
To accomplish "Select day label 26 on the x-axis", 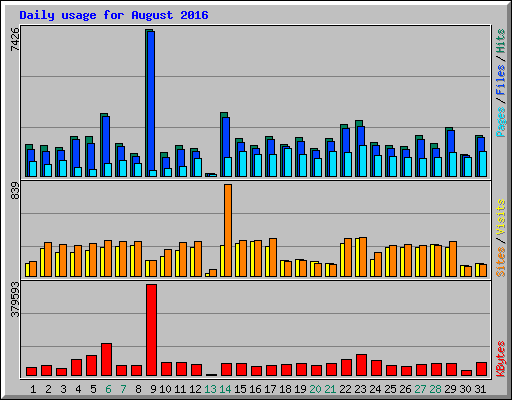I will 405,389.
